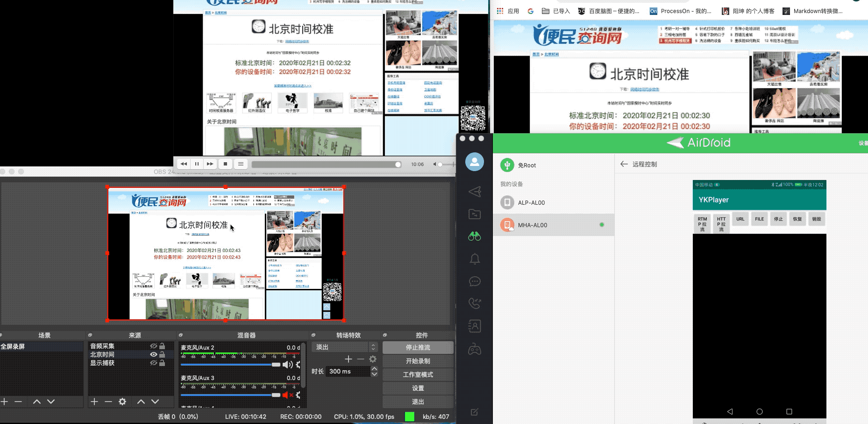
Task: Hide the 北京时间 source via eye icon
Action: coord(153,354)
